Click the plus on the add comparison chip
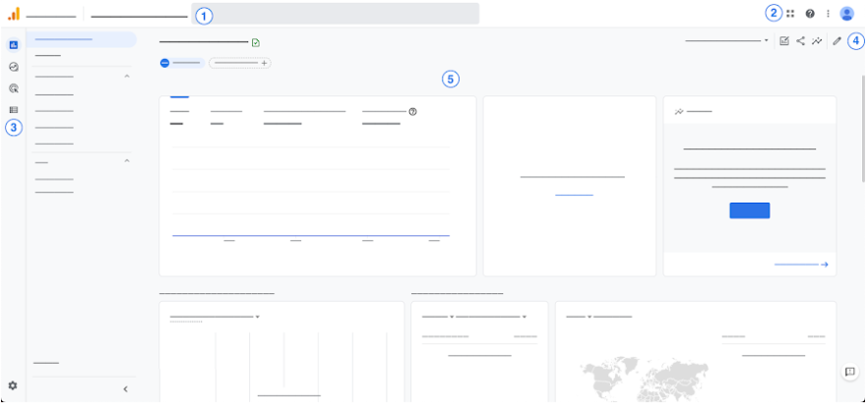The height and width of the screenshot is (414, 868). pos(265,63)
